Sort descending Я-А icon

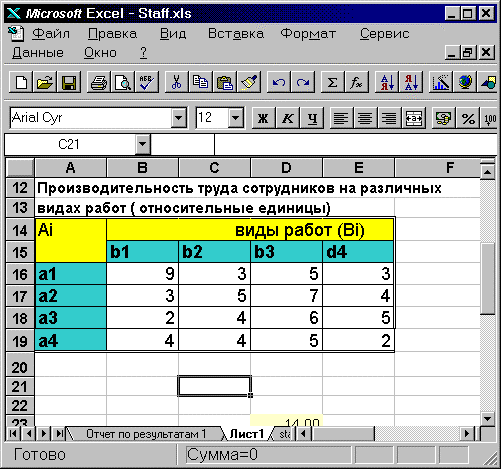(x=411, y=82)
